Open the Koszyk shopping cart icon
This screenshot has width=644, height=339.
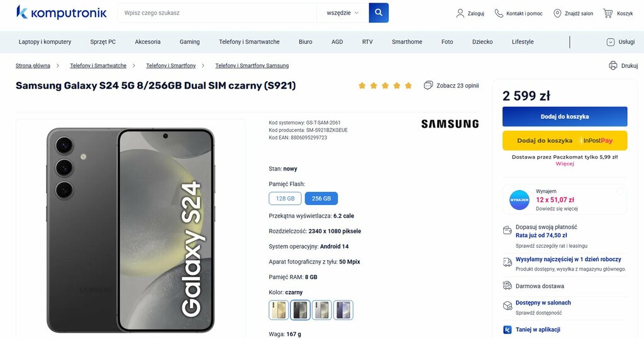608,13
